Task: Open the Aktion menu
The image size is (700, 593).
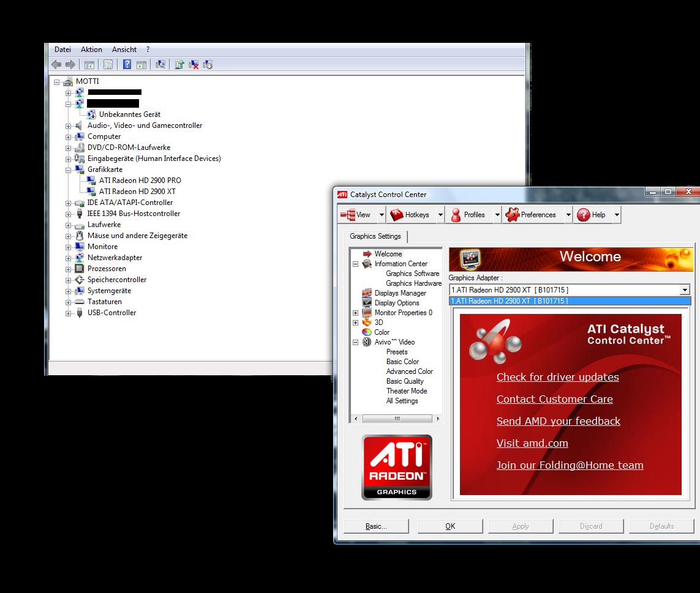Action: coord(91,50)
